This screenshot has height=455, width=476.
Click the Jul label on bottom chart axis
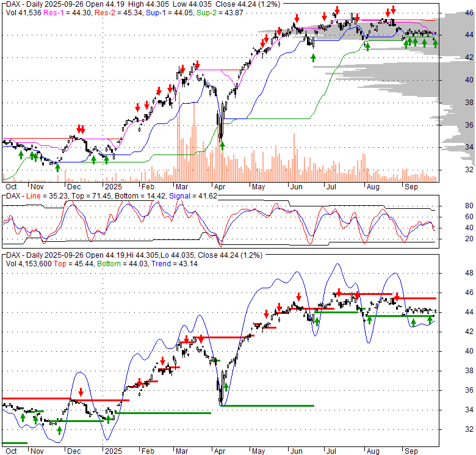coord(331,451)
